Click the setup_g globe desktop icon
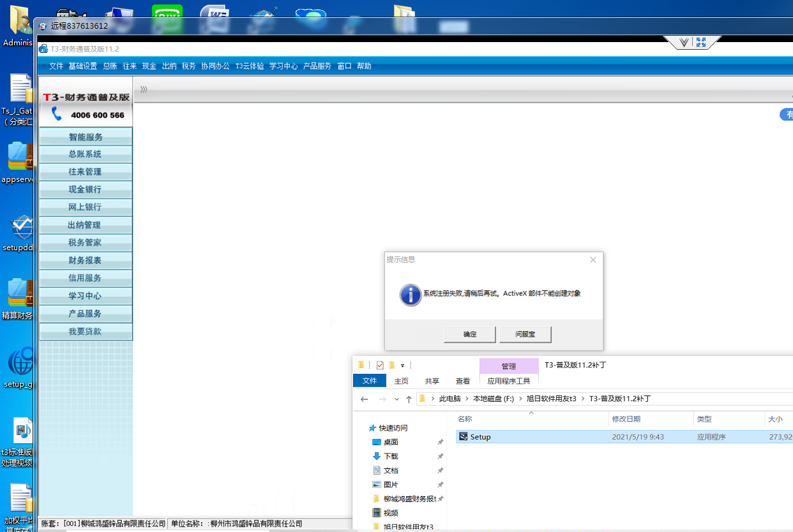Screen dimensions: 793x532 [x=20, y=362]
